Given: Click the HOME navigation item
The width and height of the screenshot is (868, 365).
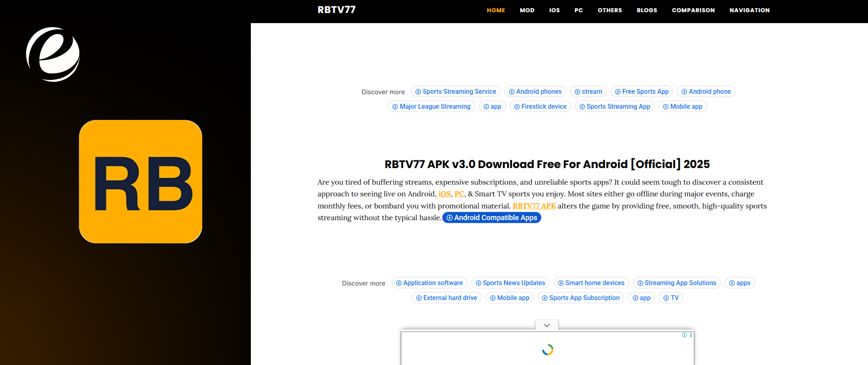Looking at the screenshot, I should [496, 10].
